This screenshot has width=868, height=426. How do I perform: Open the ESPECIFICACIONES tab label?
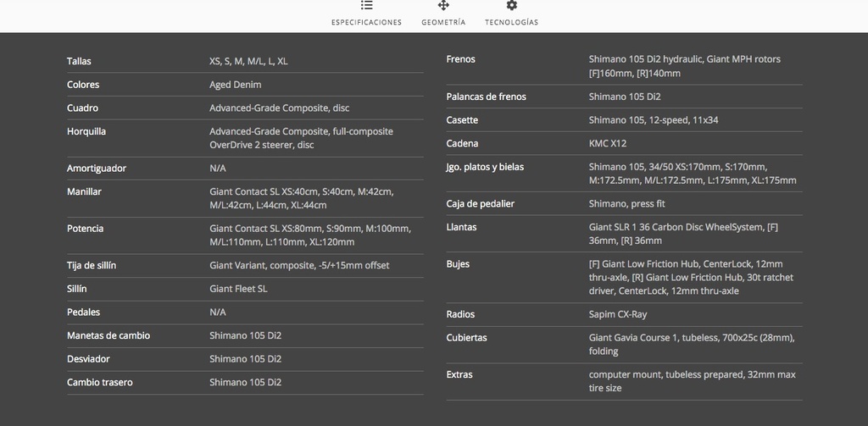point(366,23)
